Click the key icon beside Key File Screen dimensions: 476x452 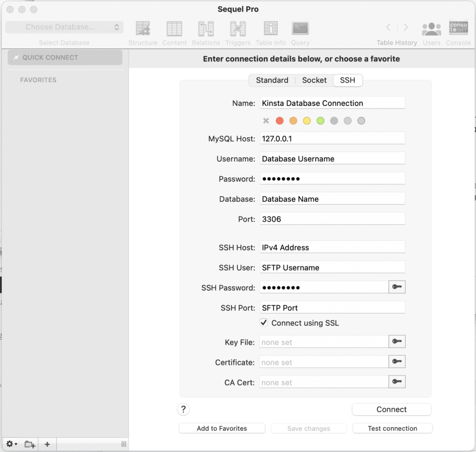pos(397,341)
